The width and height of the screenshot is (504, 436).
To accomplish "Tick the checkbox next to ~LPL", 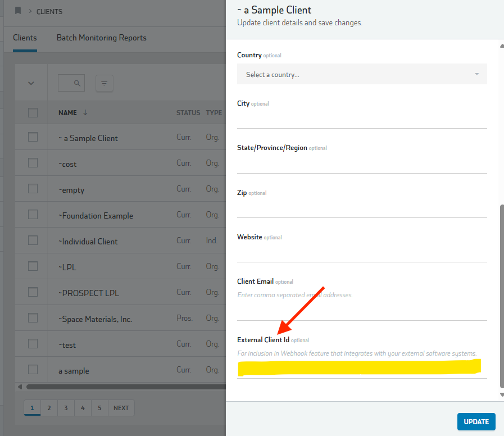I will 33,266.
